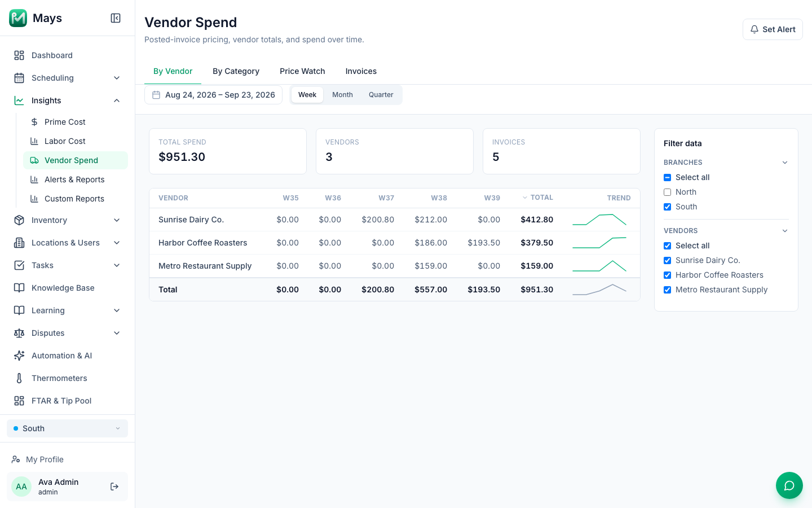Click the Custom Reports chart icon
Viewport: 812px width, 508px height.
tap(34, 199)
